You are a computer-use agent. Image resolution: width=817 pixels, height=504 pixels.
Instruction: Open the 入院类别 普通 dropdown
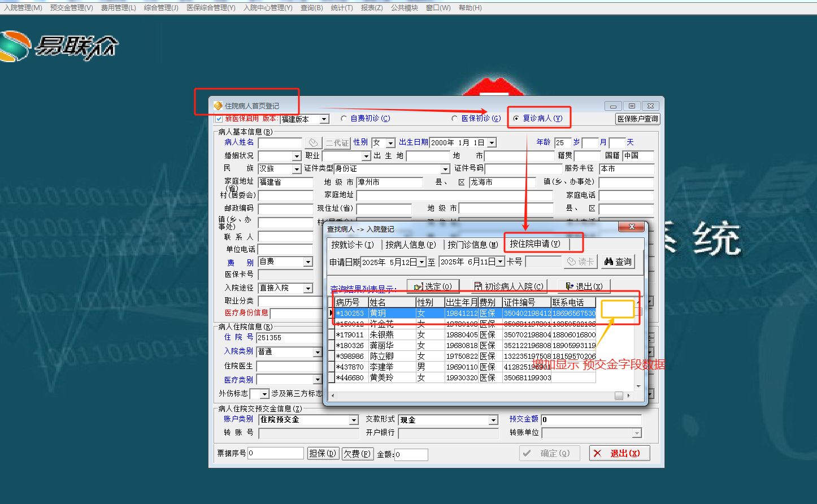coord(317,352)
